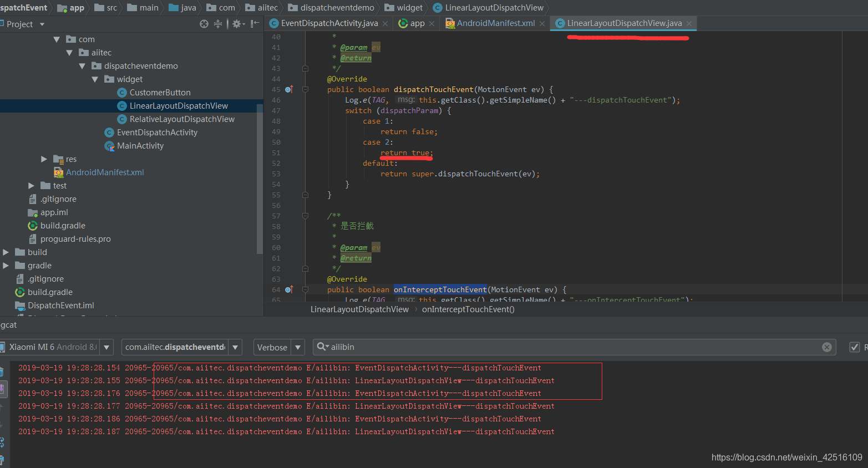Click the log line timestamped 19:28:28.187
868x468 pixels.
click(x=286, y=431)
